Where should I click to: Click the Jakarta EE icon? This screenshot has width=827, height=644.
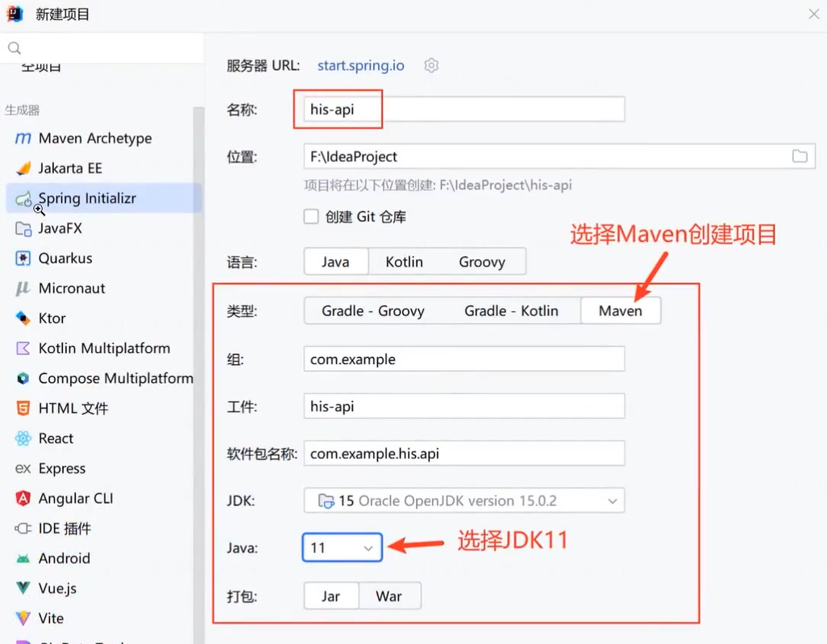[x=23, y=168]
